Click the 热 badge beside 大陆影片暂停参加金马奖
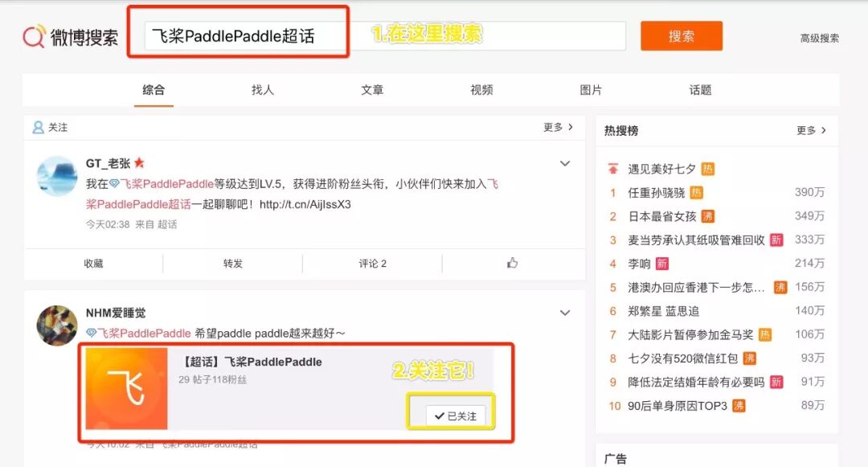Screen dimensions: 868x467 click(x=765, y=334)
